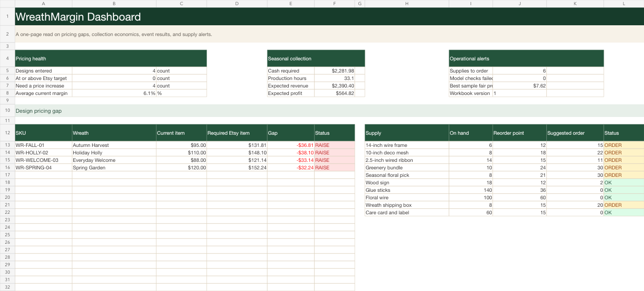
Task: Click the Operational alerts header cell
Action: point(526,58)
